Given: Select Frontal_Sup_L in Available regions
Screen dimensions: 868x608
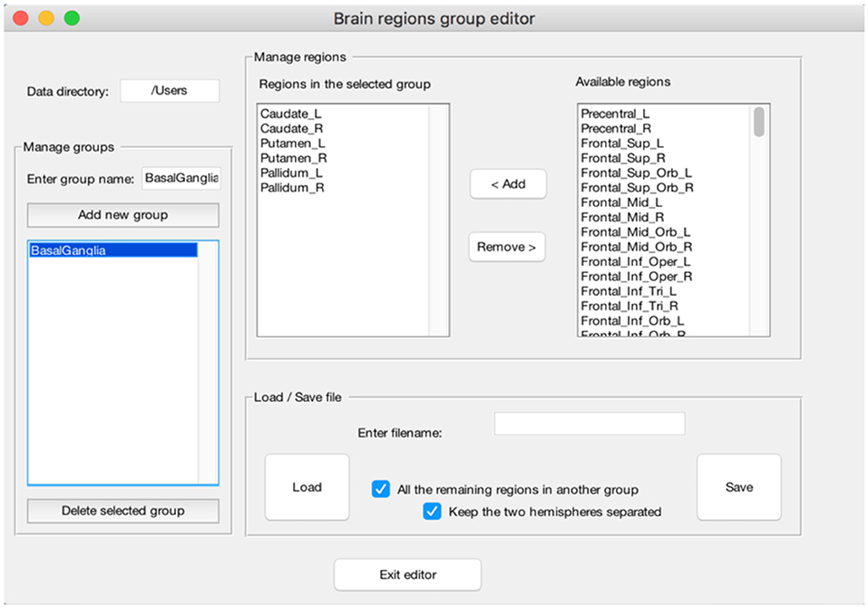Looking at the screenshot, I should click(x=664, y=143).
